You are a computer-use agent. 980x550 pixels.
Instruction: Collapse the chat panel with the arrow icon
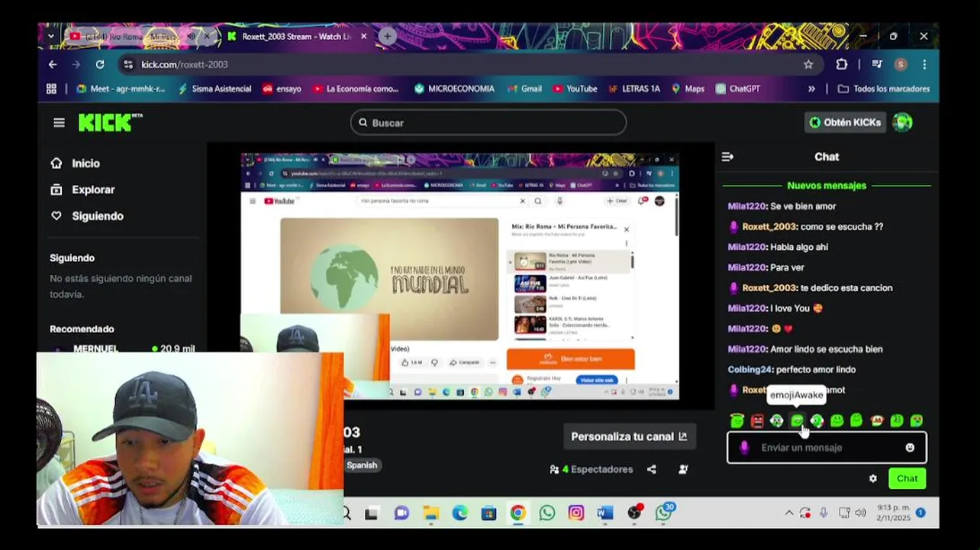(x=727, y=157)
